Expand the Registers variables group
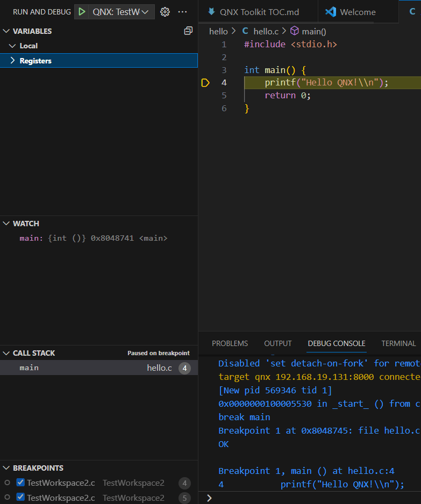 [99, 60]
